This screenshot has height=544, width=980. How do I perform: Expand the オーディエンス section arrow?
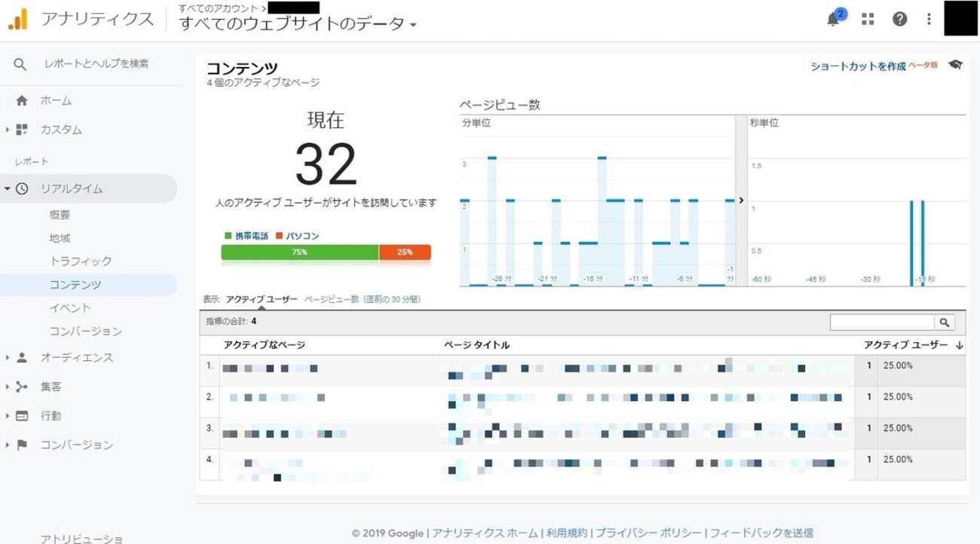click(x=8, y=357)
